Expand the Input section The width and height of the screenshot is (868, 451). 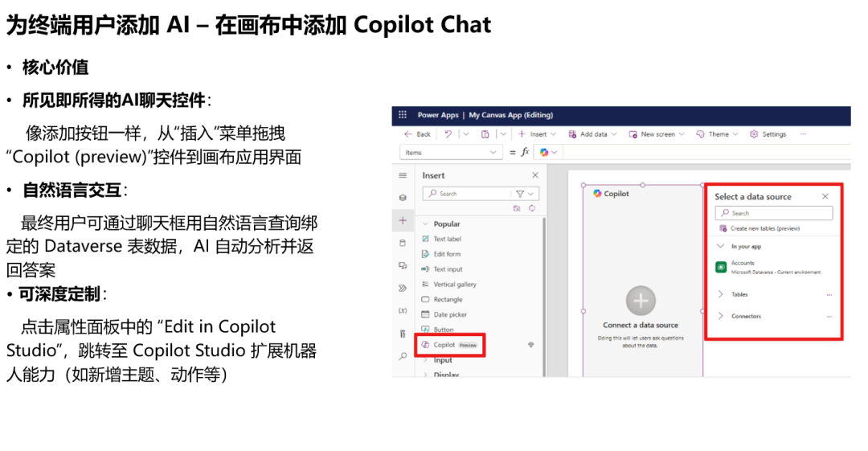click(425, 360)
